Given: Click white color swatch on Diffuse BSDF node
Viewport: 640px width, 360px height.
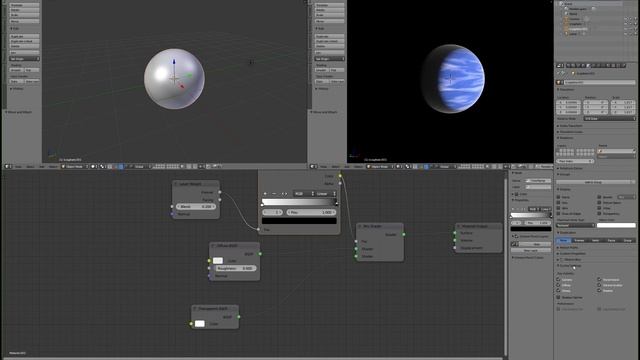Looking at the screenshot, I should tap(218, 260).
